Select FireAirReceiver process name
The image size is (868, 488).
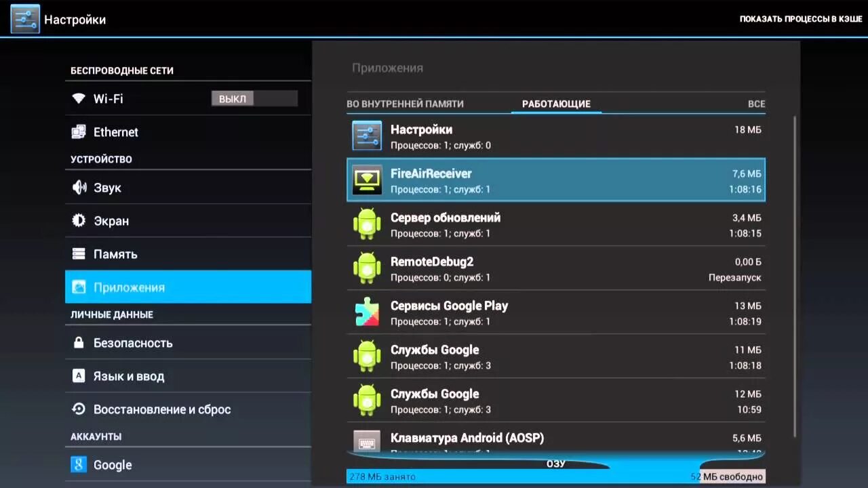tap(431, 174)
